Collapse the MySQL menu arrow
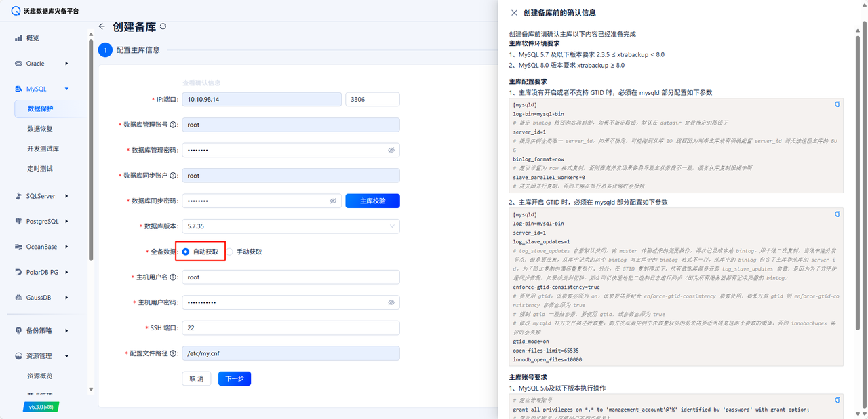 [66, 89]
